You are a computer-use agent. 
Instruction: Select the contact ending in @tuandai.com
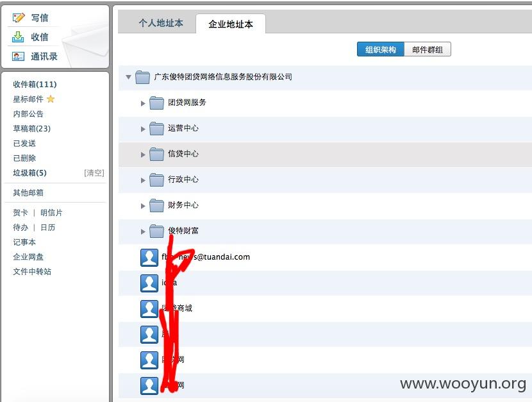tap(206, 257)
